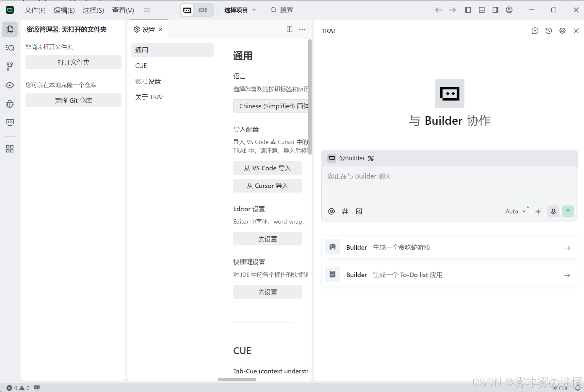The height and width of the screenshot is (392, 584).
Task: Open the 选择项目 project dropdown
Action: point(240,10)
